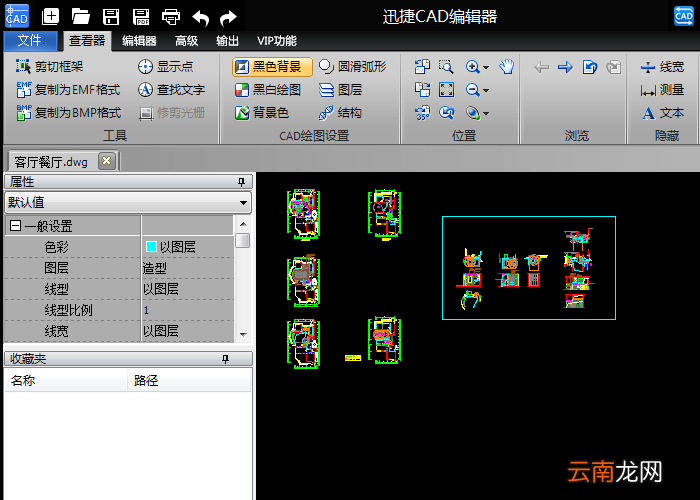Viewport: 700px width, 500px height.
Task: Click the blue page return icon in 浏览
Action: click(590, 67)
